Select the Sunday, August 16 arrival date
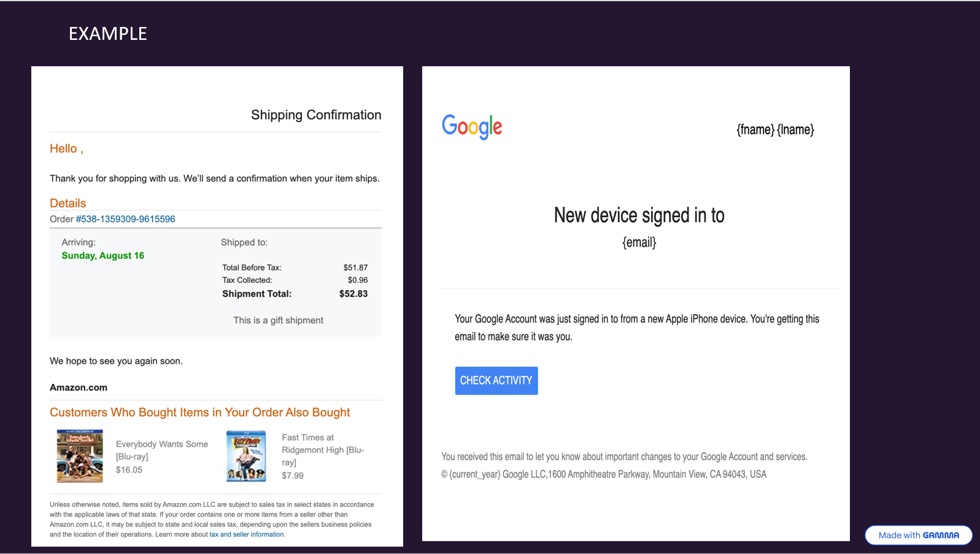The width and height of the screenshot is (980, 554). tap(103, 256)
